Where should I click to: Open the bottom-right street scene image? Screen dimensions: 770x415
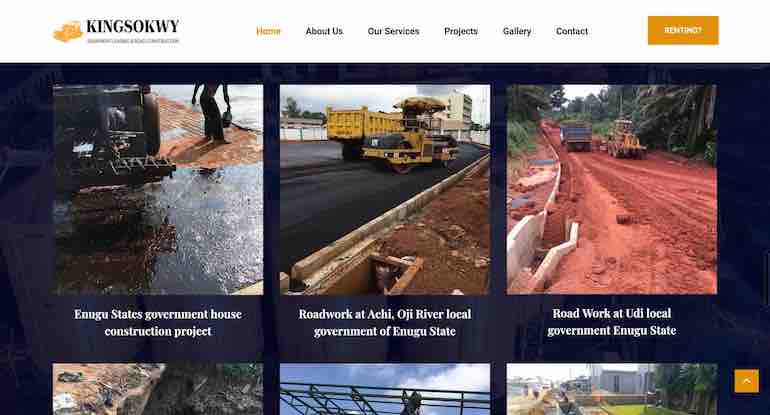point(612,389)
